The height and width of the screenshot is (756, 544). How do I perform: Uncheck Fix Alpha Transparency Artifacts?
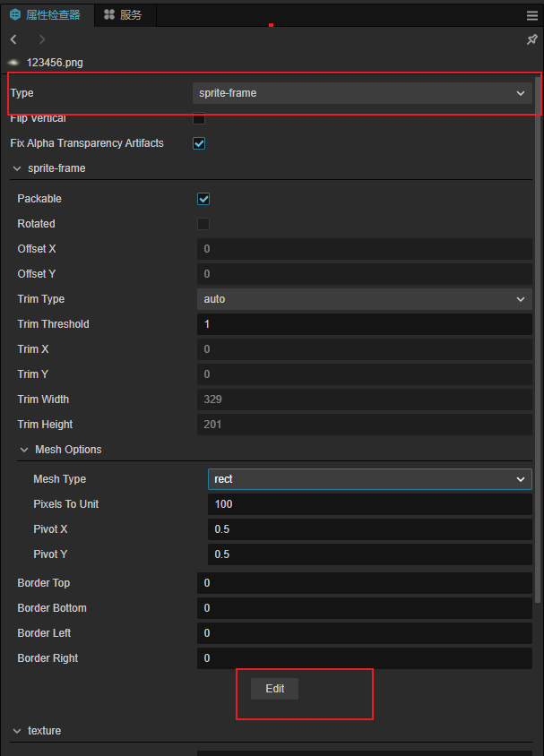(x=199, y=143)
